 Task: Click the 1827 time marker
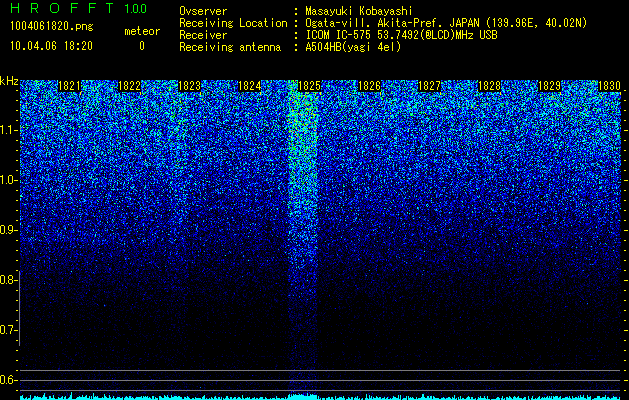click(429, 86)
